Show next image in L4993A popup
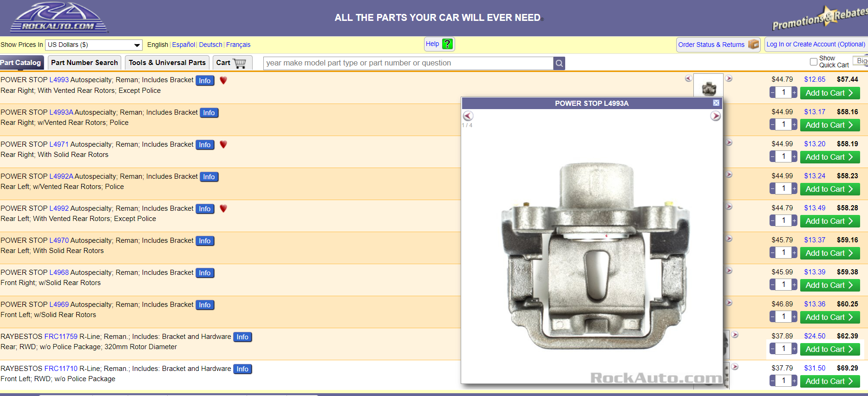 pos(716,116)
